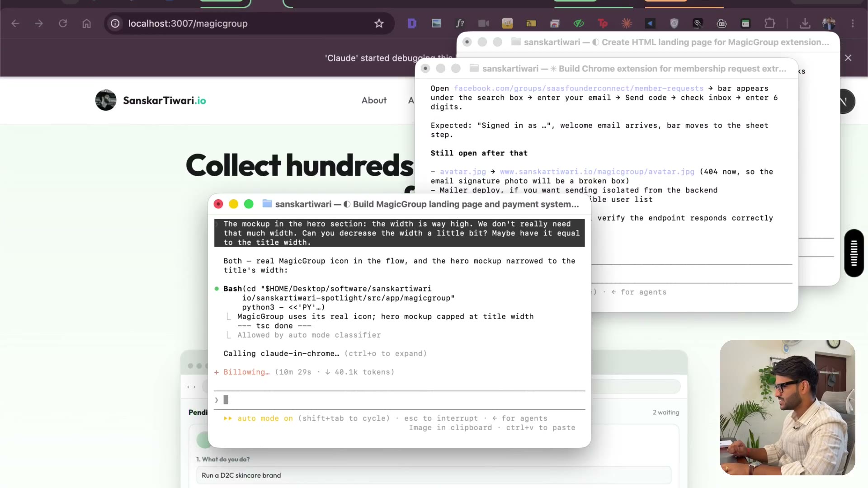The height and width of the screenshot is (488, 868).
Task: Open the video camera recorder extension
Action: [484, 23]
